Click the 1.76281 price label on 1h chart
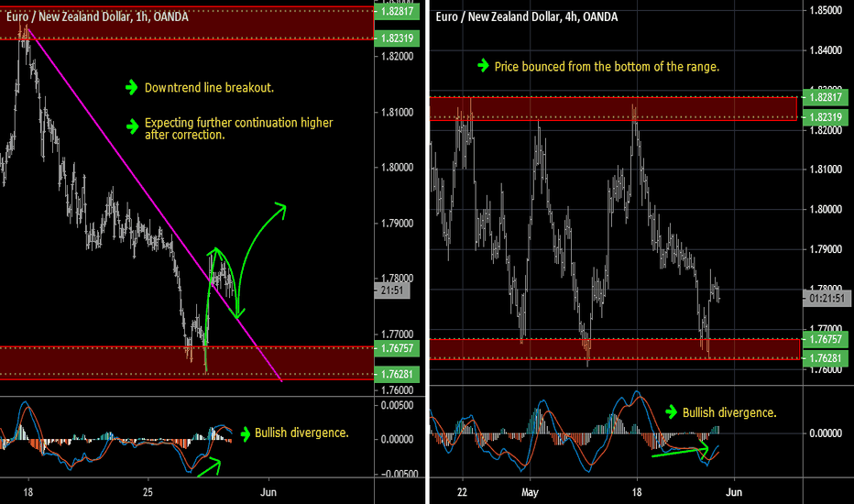This screenshot has height=504, width=854. [397, 374]
